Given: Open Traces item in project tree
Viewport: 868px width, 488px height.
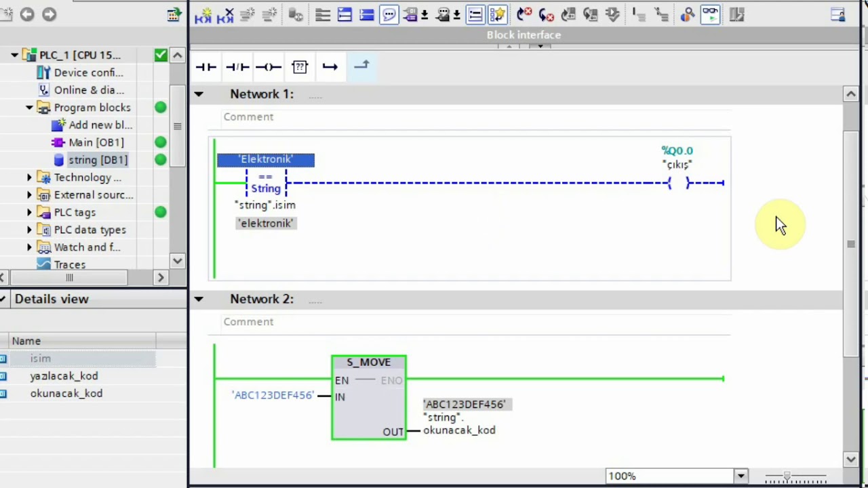Looking at the screenshot, I should [x=70, y=265].
